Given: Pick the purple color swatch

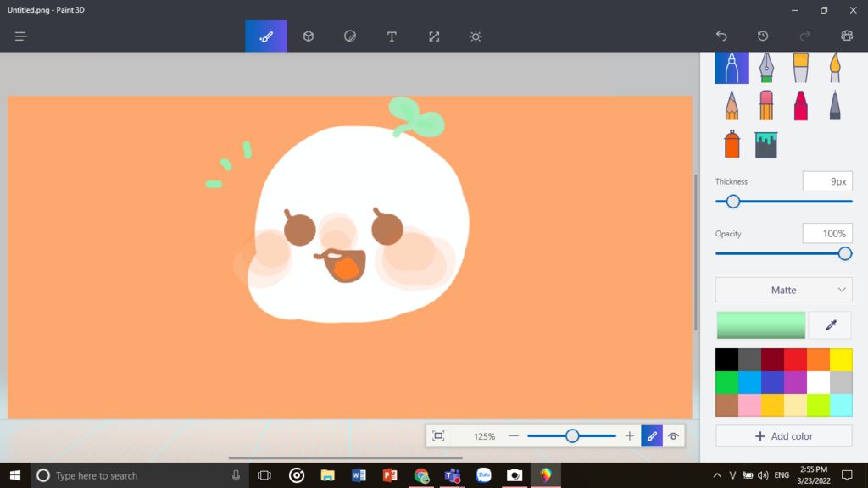Looking at the screenshot, I should click(x=795, y=382).
